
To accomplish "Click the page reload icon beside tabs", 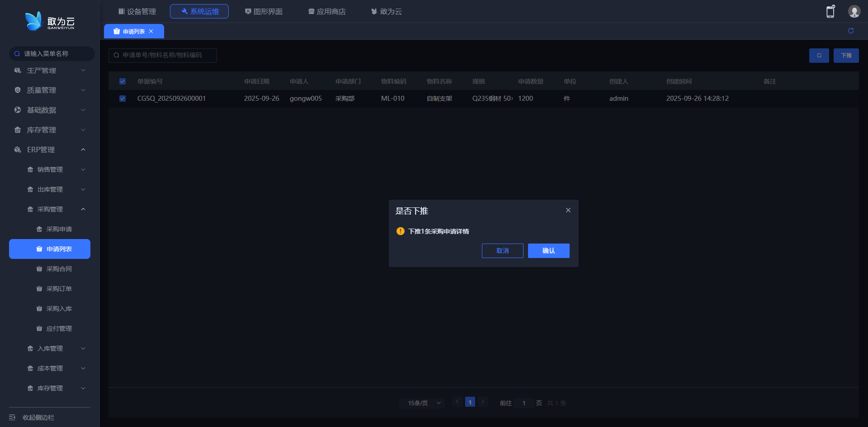I will (850, 31).
